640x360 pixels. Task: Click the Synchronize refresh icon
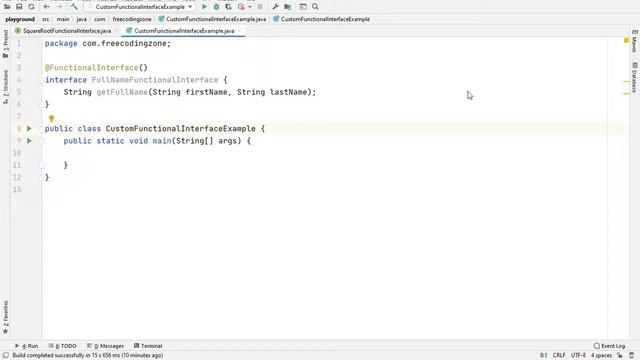pyautogui.click(x=31, y=7)
